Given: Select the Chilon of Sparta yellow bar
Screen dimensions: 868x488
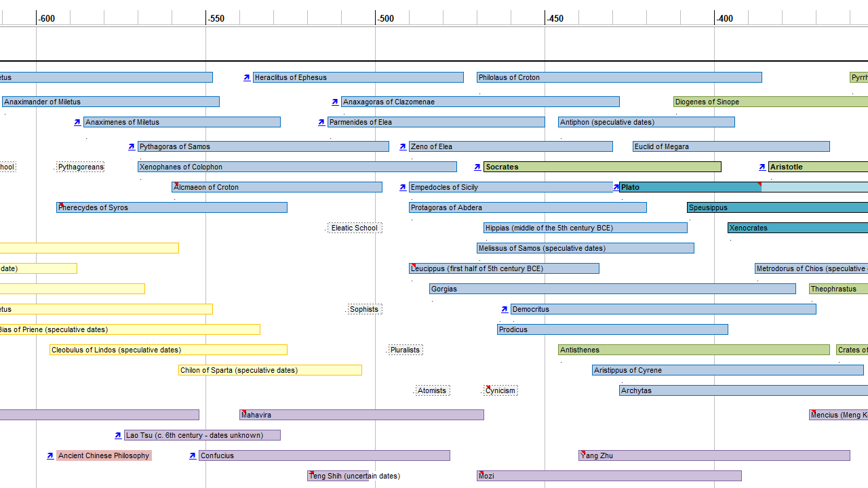Looking at the screenshot, I should coord(270,370).
